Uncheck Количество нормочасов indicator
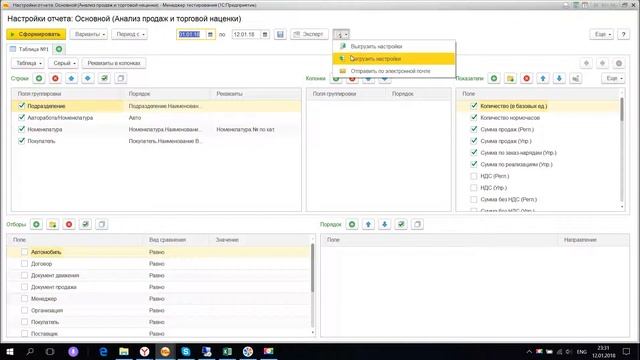The width and height of the screenshot is (640, 360). (x=474, y=118)
